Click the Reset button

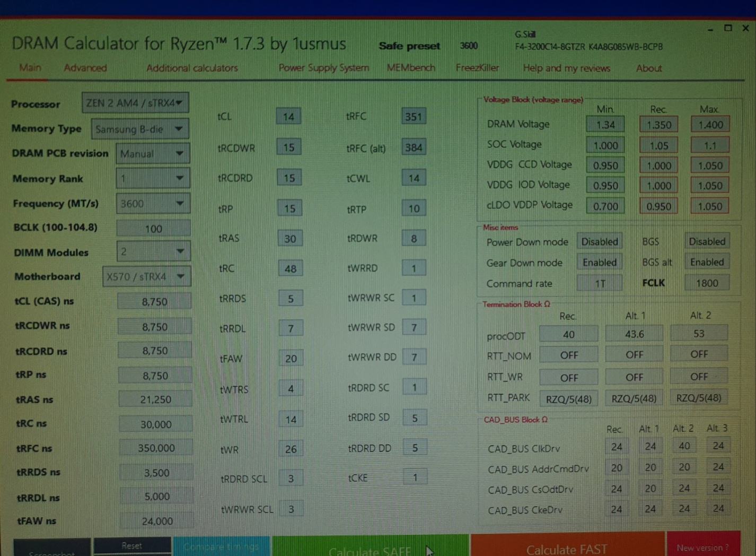point(132,545)
